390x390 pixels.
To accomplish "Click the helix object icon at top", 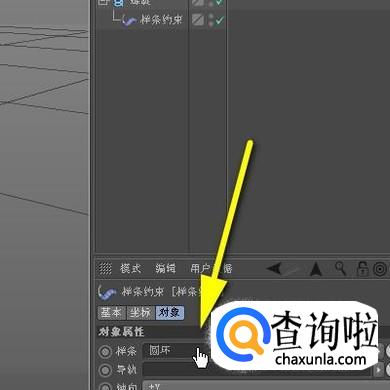I will (x=119, y=3).
